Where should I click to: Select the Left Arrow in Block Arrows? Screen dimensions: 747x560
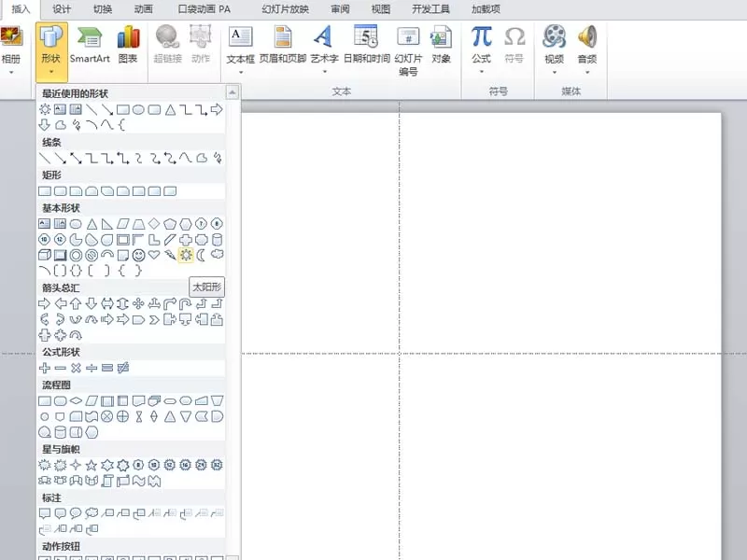[60, 303]
